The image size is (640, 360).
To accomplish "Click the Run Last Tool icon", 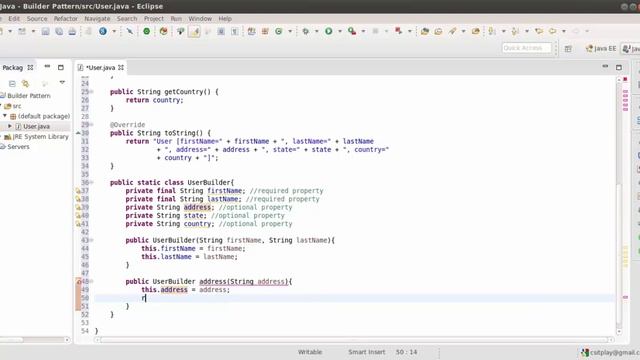I will (x=352, y=31).
